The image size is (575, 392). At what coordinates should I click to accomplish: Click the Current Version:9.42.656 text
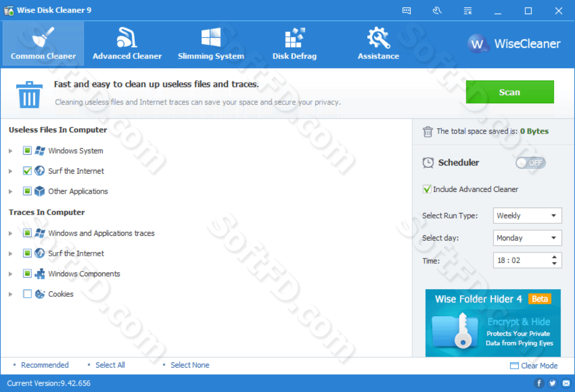[49, 383]
